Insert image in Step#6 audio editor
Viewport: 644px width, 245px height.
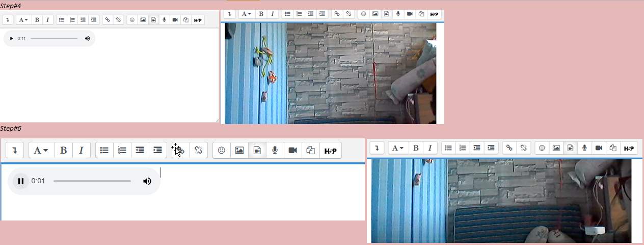(239, 150)
